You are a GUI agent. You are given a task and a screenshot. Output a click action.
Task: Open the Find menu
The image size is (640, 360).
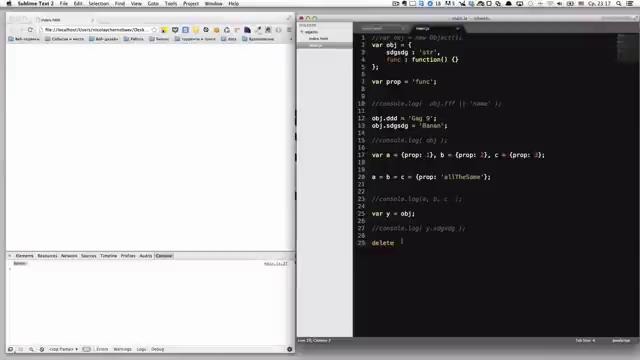[120, 4]
